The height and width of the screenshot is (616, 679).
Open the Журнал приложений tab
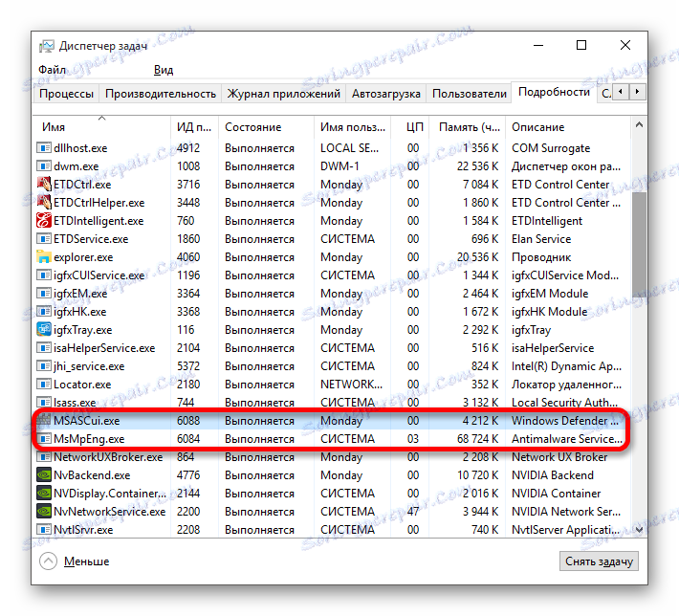[x=284, y=94]
